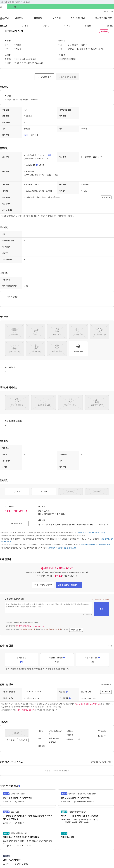Open 개인정보보호법 상세 보기
114x868 pixels.
click(43, 585)
